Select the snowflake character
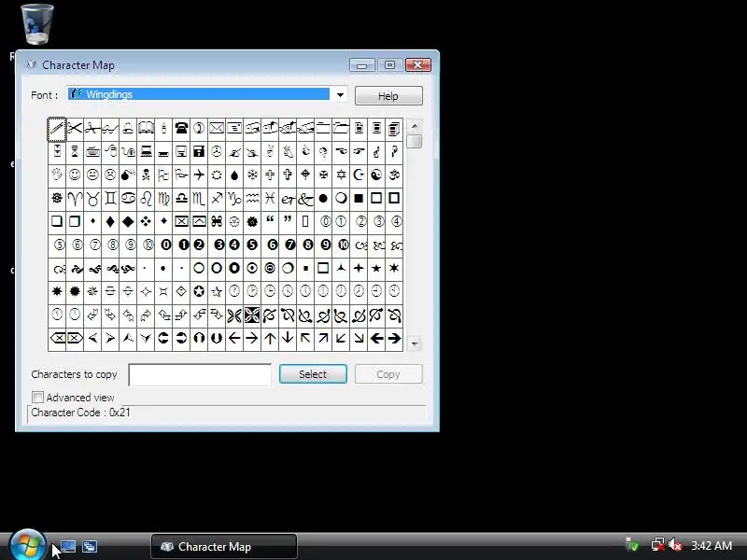The height and width of the screenshot is (560, 747). pyautogui.click(x=252, y=175)
